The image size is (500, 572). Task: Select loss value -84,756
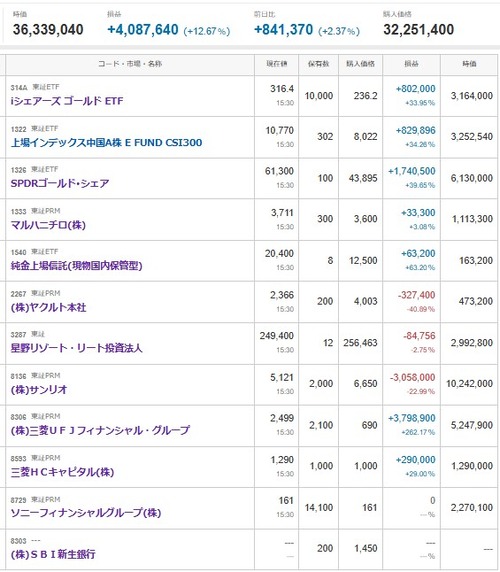419,336
